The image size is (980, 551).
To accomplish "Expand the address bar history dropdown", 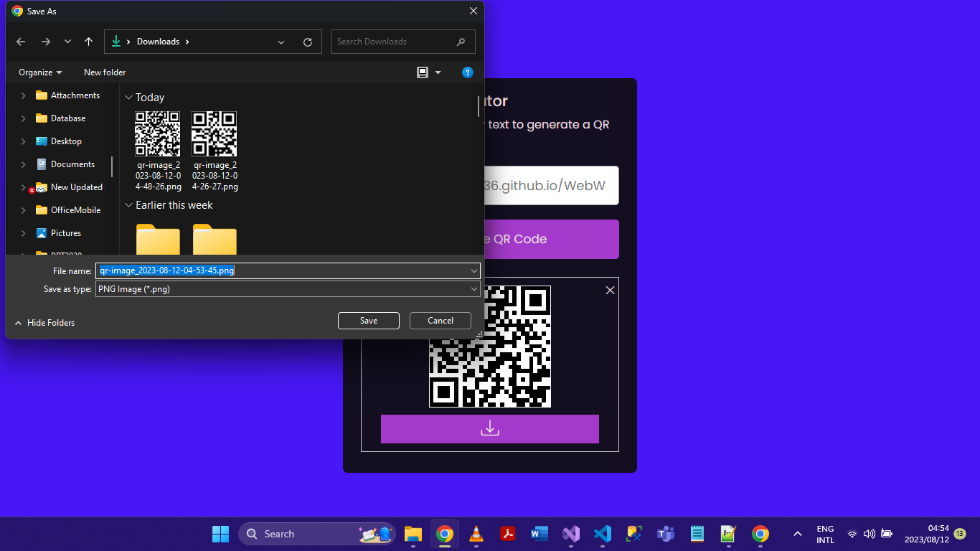I will pyautogui.click(x=281, y=42).
